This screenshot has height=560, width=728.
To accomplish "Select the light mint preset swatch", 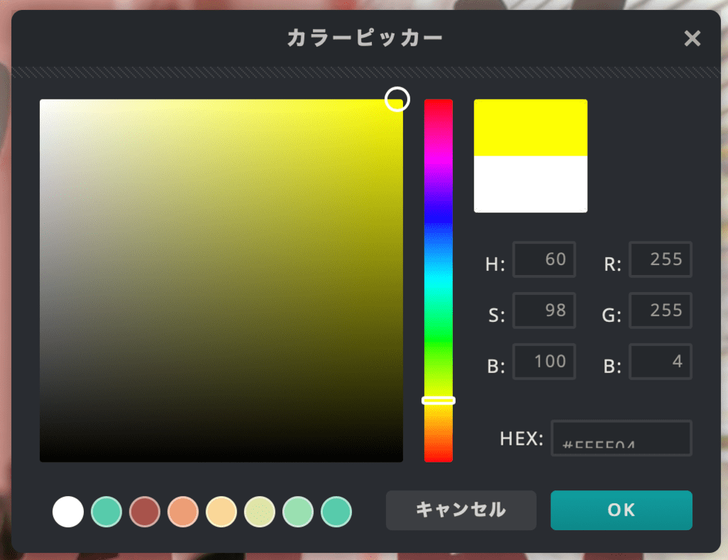I will click(x=297, y=511).
